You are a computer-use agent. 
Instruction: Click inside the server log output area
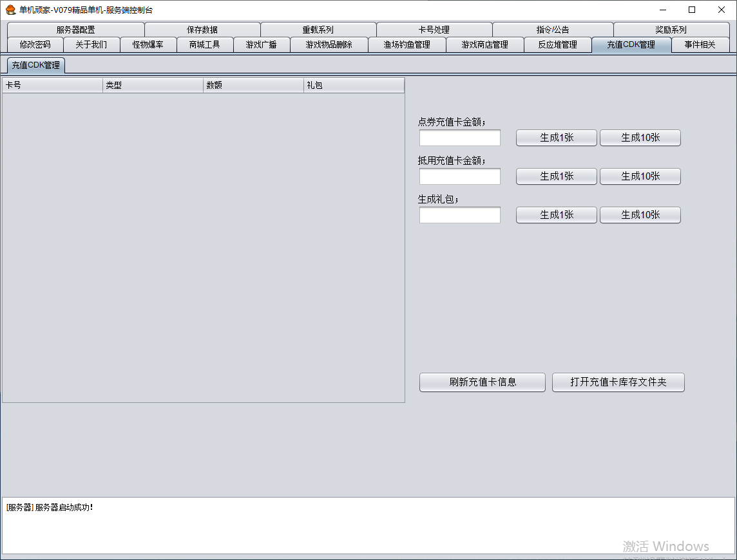pyautogui.click(x=367, y=525)
